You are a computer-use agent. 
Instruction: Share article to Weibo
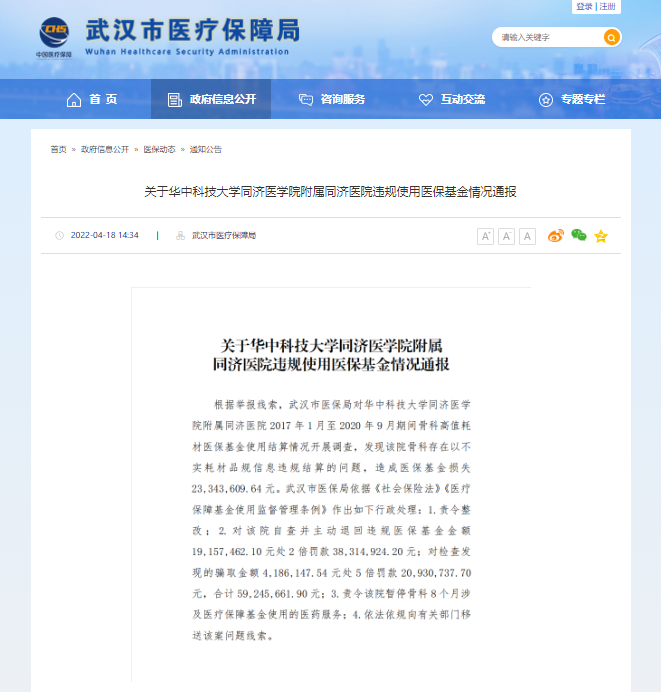556,236
